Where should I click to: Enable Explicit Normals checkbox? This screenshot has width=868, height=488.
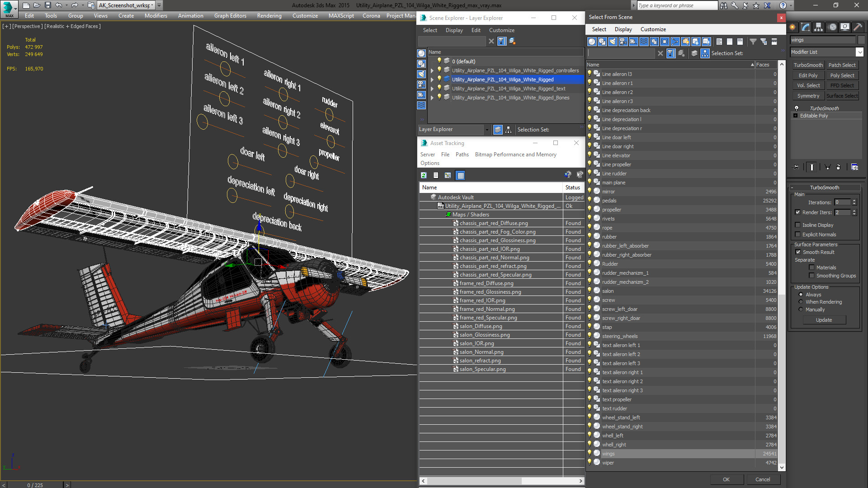[x=797, y=235]
